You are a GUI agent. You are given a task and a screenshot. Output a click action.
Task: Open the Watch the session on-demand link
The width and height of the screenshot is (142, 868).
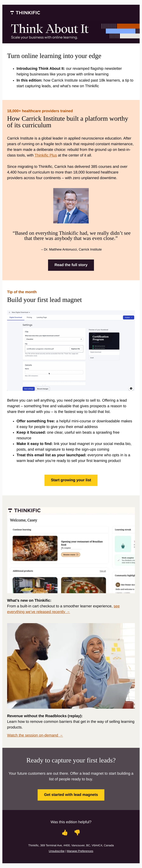[x=35, y=735]
